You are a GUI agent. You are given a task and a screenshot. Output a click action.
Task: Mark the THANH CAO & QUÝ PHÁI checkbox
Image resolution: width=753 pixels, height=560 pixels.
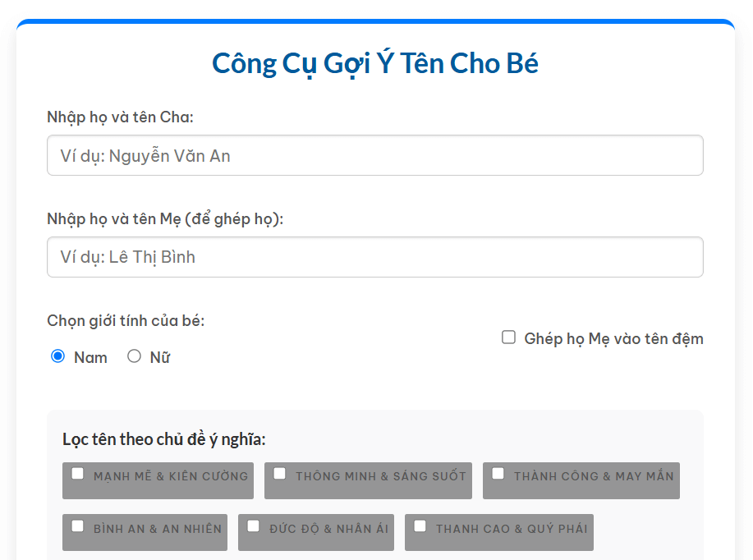coord(420,526)
